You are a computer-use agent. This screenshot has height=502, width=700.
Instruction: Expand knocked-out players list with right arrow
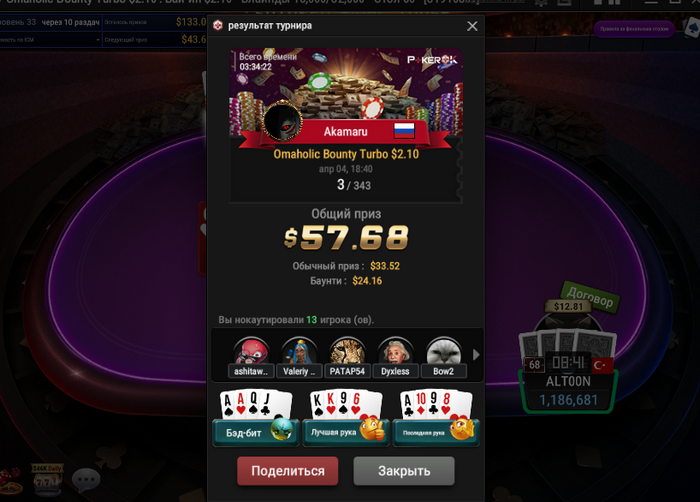[476, 355]
